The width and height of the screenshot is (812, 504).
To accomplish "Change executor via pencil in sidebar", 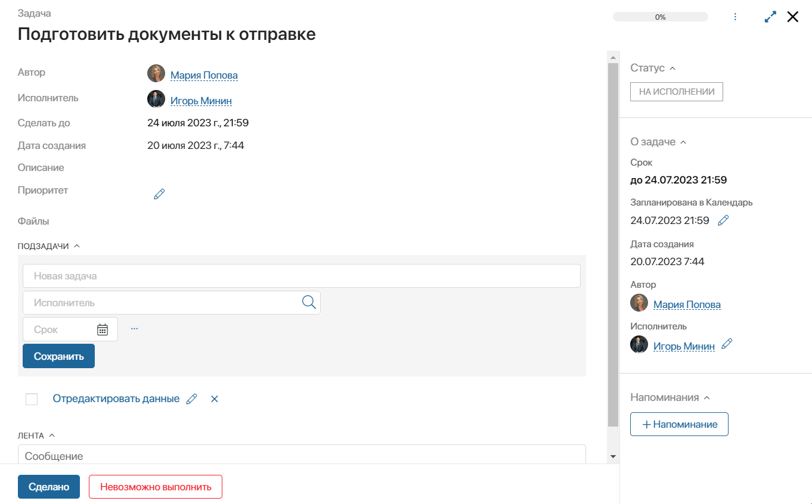I will click(x=727, y=344).
